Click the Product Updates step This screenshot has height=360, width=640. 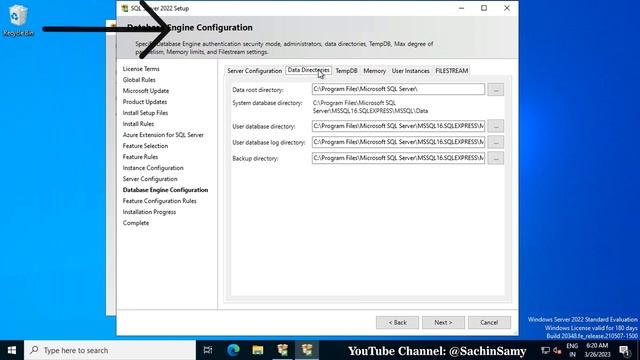(x=144, y=102)
